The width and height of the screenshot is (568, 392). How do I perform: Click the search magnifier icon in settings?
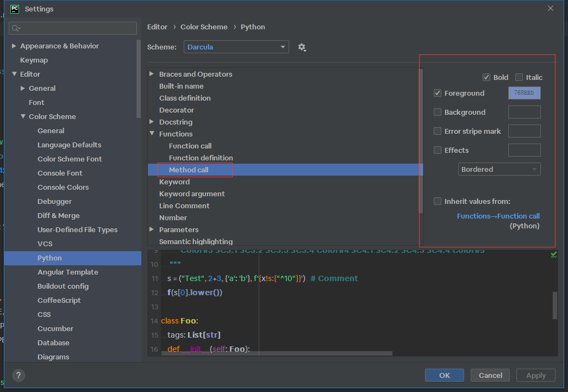click(x=16, y=28)
